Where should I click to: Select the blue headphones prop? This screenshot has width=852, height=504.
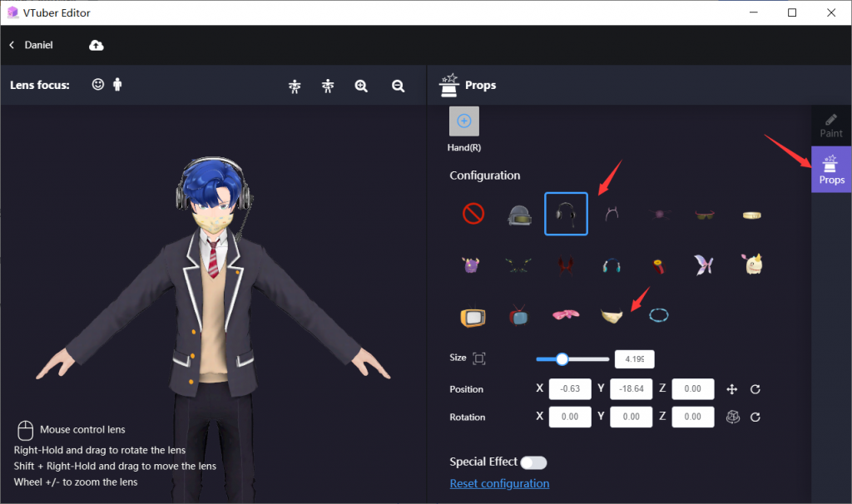(x=612, y=265)
